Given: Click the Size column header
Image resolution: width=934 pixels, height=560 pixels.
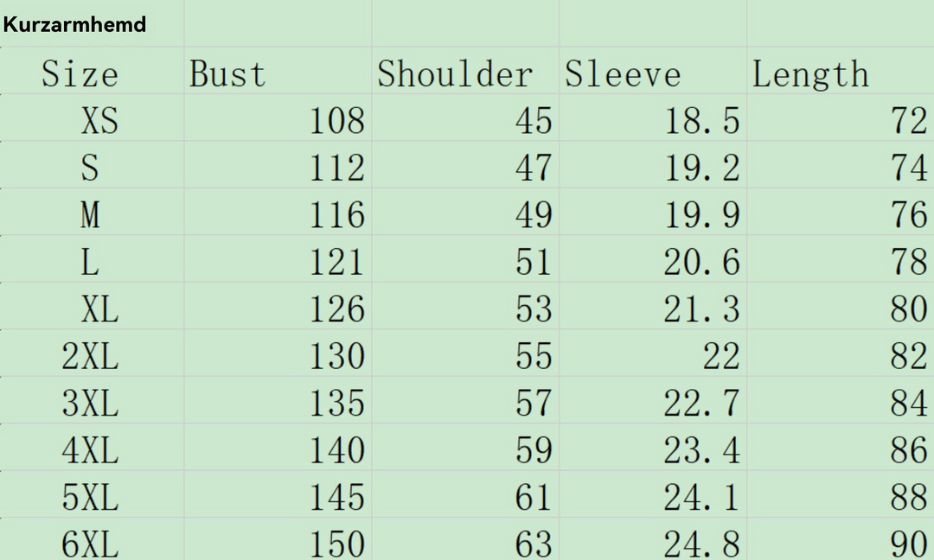Looking at the screenshot, I should [x=92, y=70].
